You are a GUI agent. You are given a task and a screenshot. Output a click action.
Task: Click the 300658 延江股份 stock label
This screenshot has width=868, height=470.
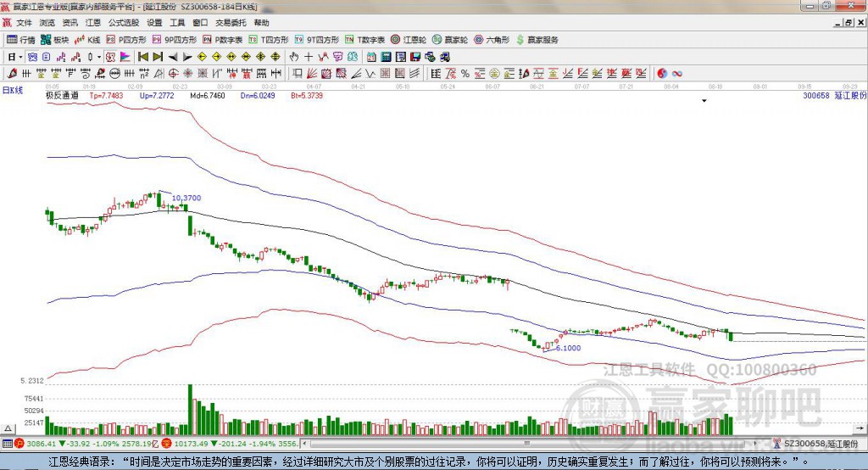tap(835, 95)
